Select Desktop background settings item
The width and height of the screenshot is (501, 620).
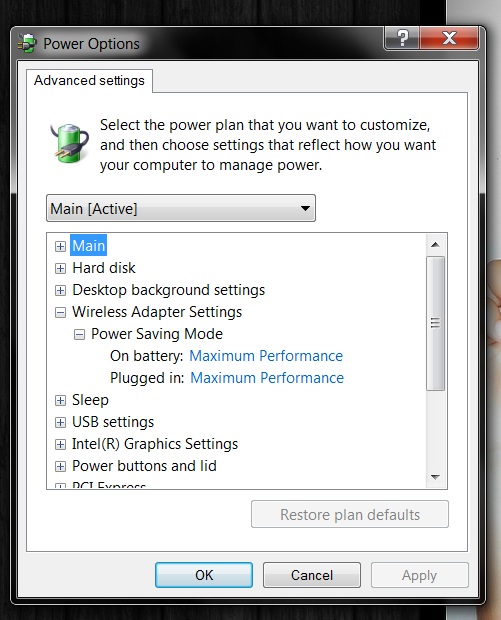coord(168,290)
